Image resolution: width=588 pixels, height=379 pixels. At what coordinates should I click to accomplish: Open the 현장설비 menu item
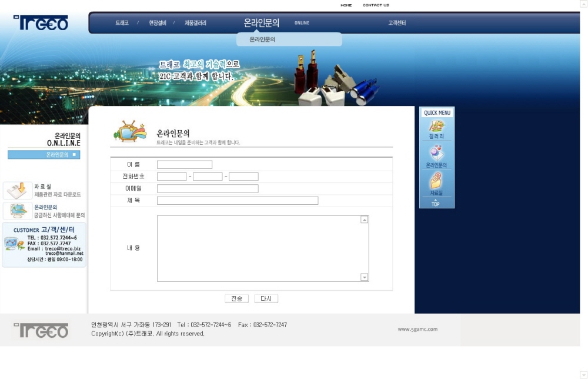(158, 23)
